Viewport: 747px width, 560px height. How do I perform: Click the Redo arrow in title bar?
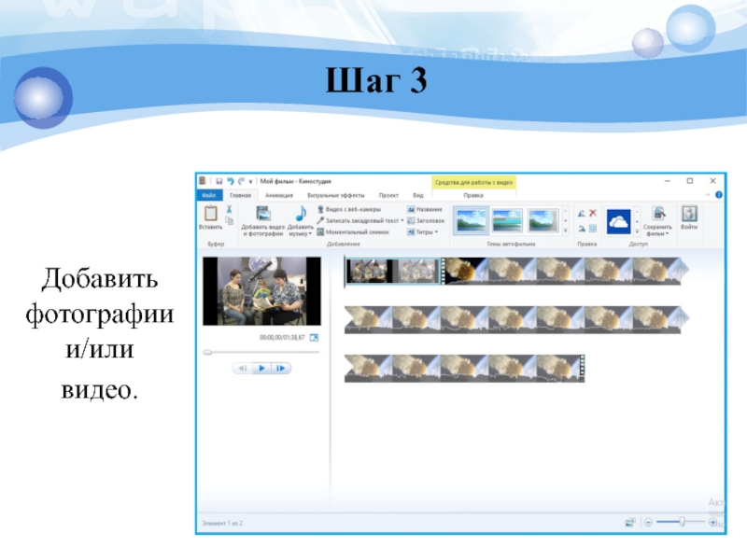241,181
